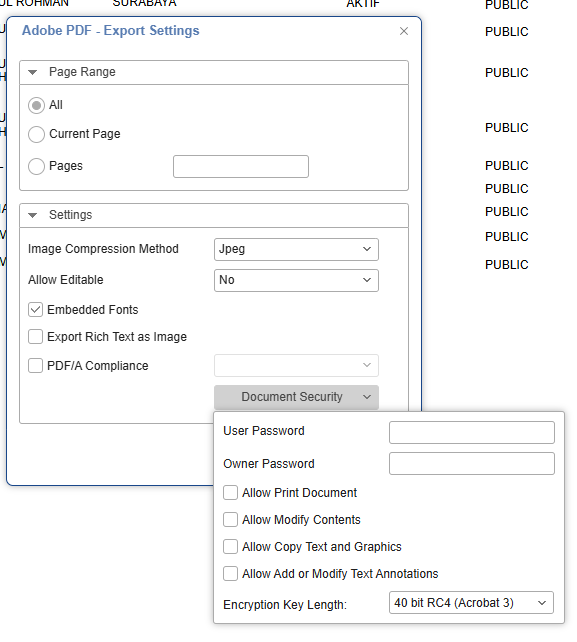Click the Image Compression Method label

point(103,249)
